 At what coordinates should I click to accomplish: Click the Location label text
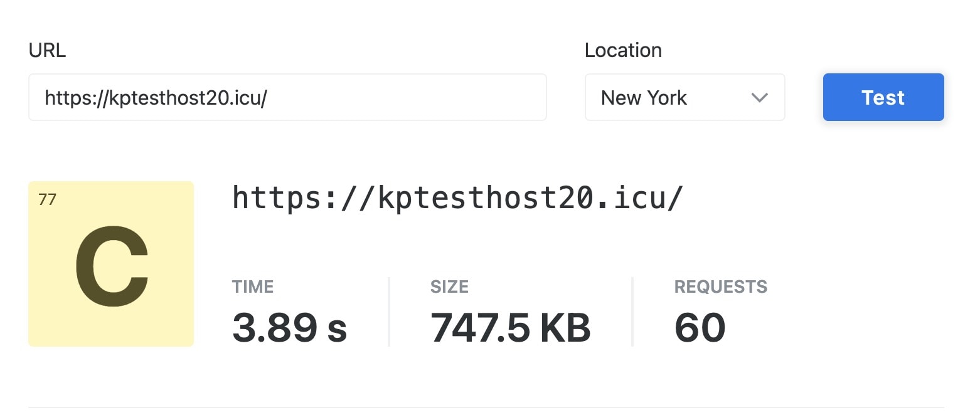(623, 50)
